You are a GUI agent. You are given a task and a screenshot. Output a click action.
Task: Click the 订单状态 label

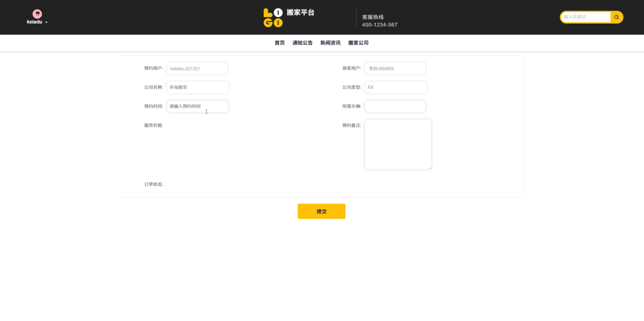[154, 184]
